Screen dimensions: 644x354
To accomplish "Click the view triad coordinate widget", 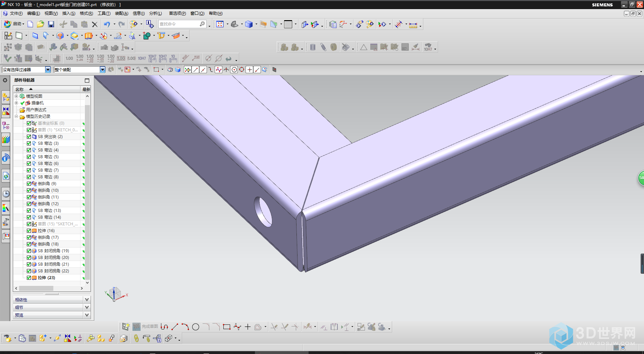I will click(115, 294).
